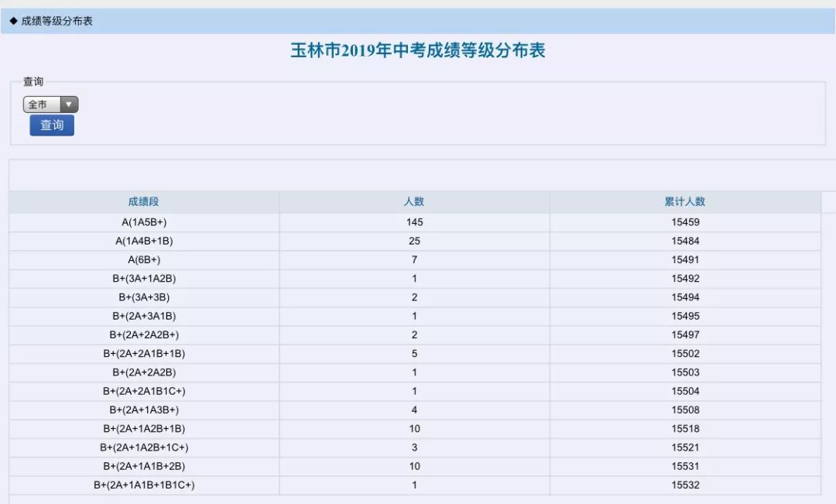The image size is (836, 504).
Task: Click cumulative total 15518
Action: click(685, 429)
